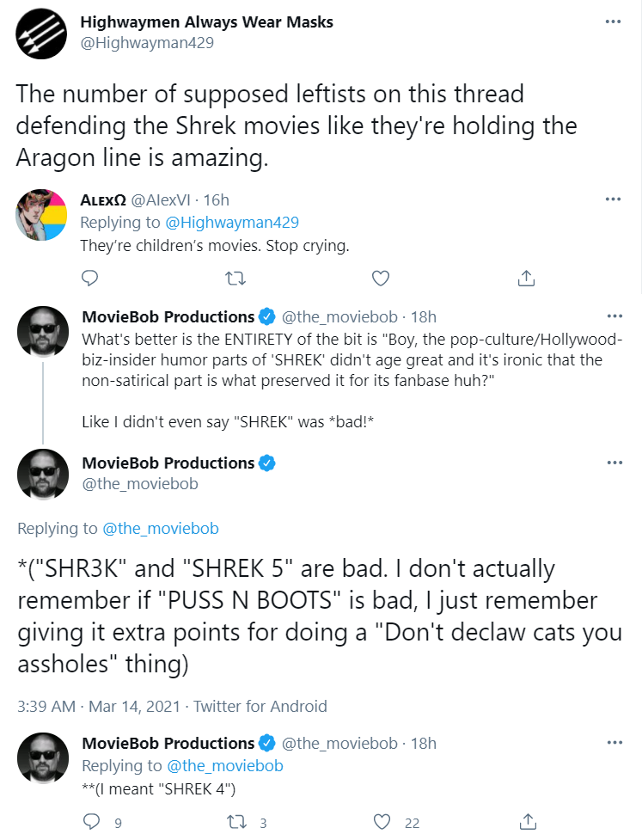Like AlexΩ's children's movies tweet

[x=381, y=278]
